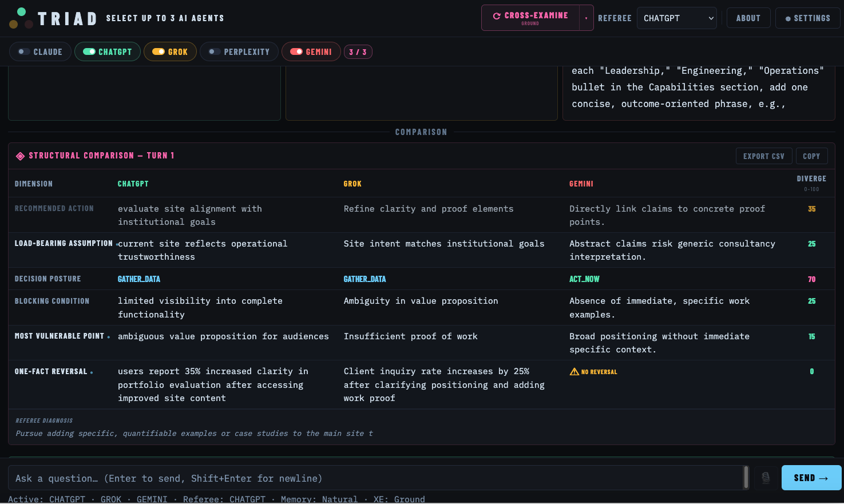Click the DIVERGE column header
The width and height of the screenshot is (844, 504).
pos(811,178)
